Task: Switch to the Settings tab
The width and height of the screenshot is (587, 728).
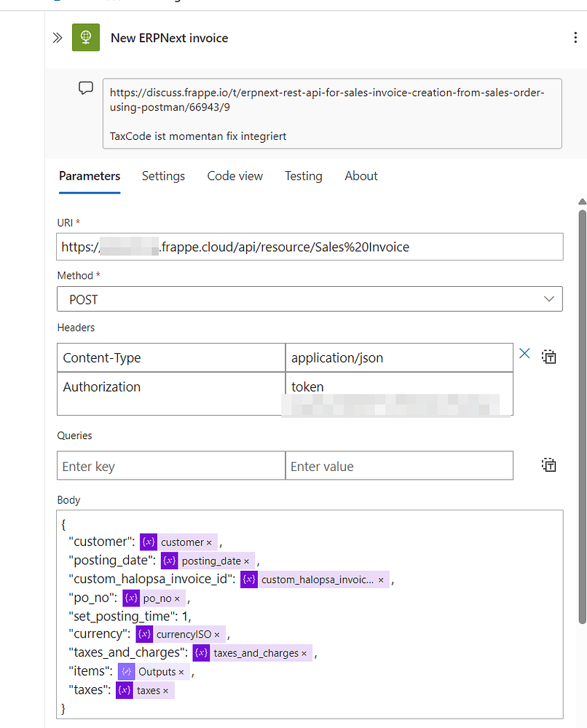Action: pos(163,176)
